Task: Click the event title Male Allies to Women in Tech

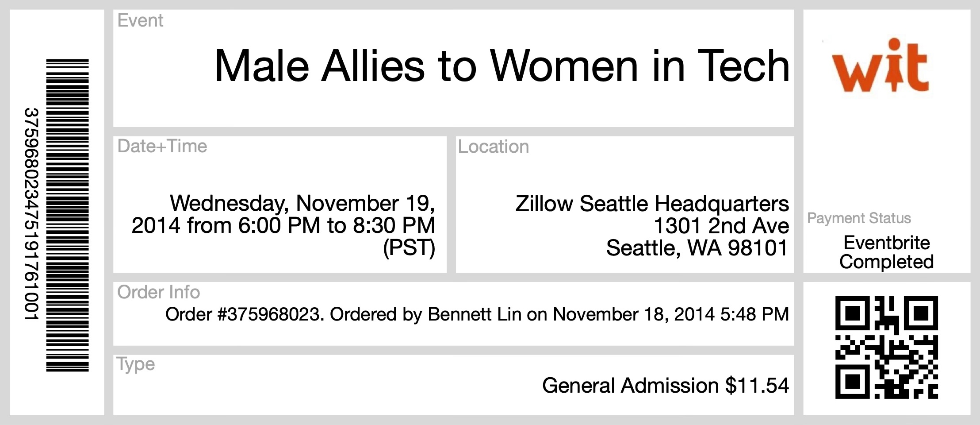Action: [502, 66]
